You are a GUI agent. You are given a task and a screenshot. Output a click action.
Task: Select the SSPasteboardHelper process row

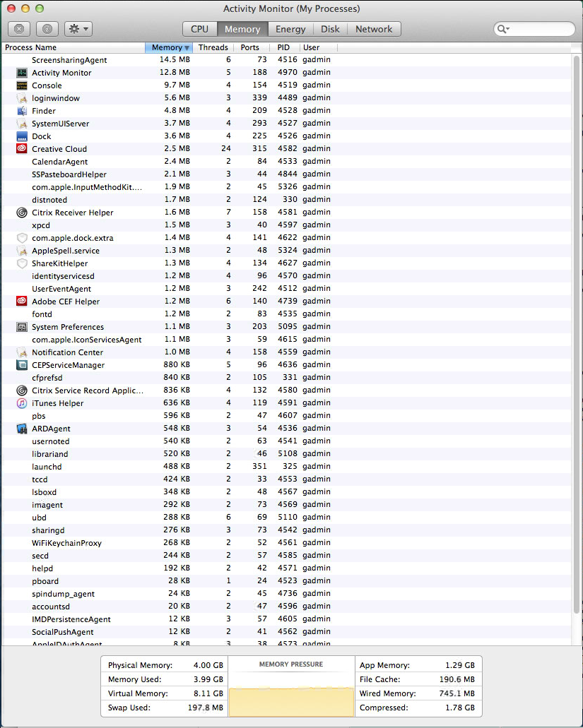(287, 174)
